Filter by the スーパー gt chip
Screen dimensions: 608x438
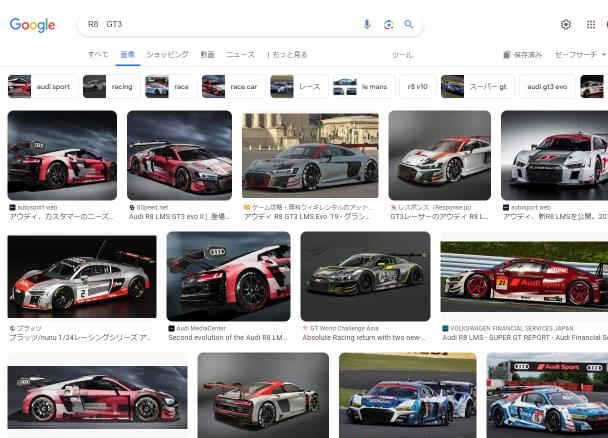point(477,86)
